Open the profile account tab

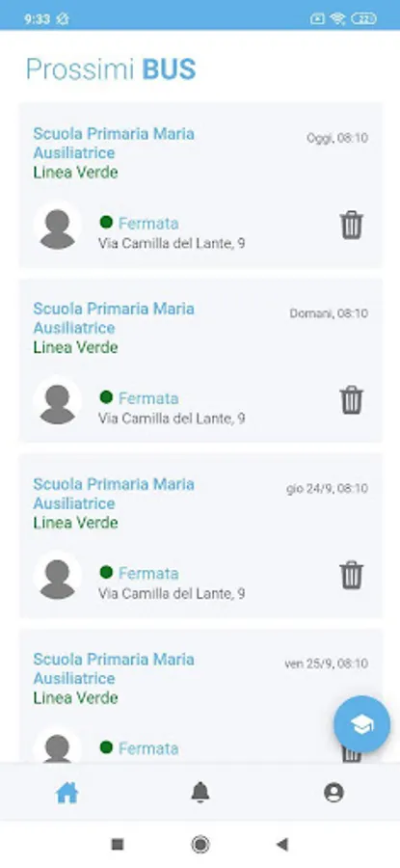click(333, 793)
